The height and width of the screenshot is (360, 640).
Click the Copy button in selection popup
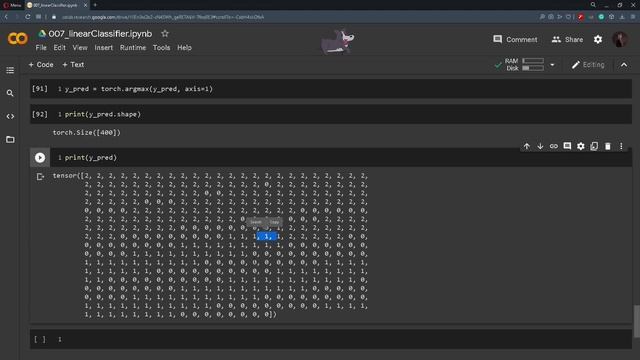pos(274,222)
